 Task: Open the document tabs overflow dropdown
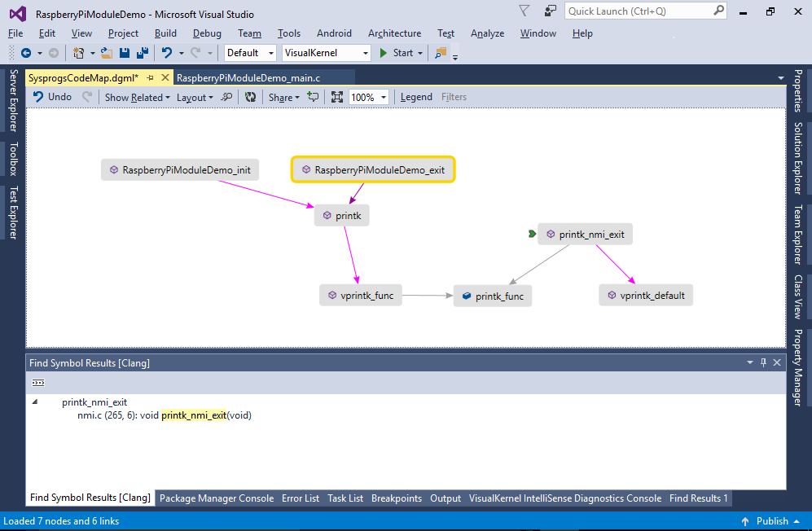pyautogui.click(x=781, y=78)
